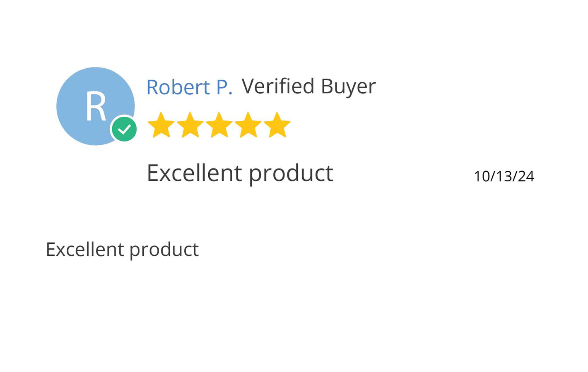This screenshot has width=588, height=372.
Task: Click the large "Excellent product" review title
Action: point(240,173)
